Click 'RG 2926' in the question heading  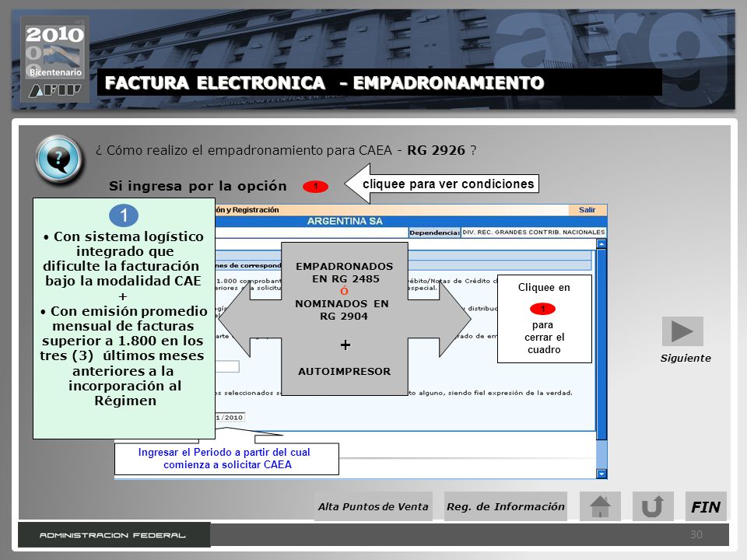436,150
